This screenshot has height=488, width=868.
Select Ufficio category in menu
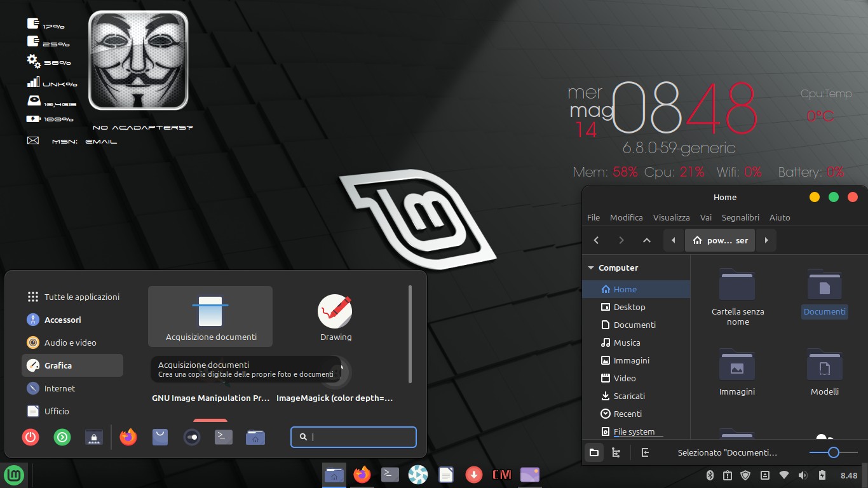[x=72, y=411]
